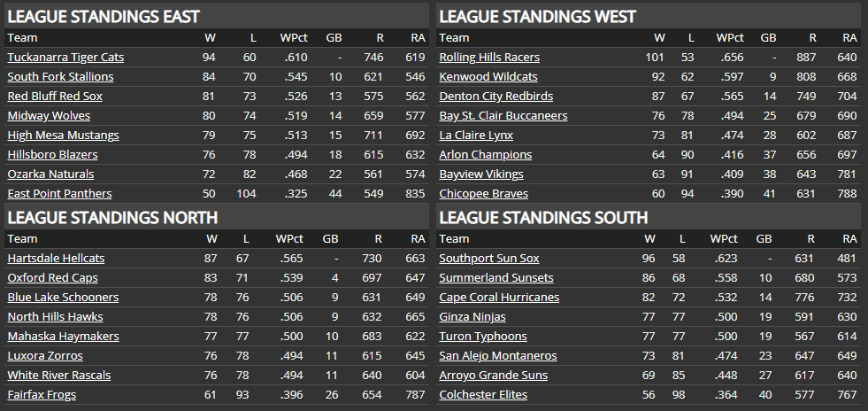The image size is (868, 411).
Task: Click the League Standings East heading
Action: 104,16
